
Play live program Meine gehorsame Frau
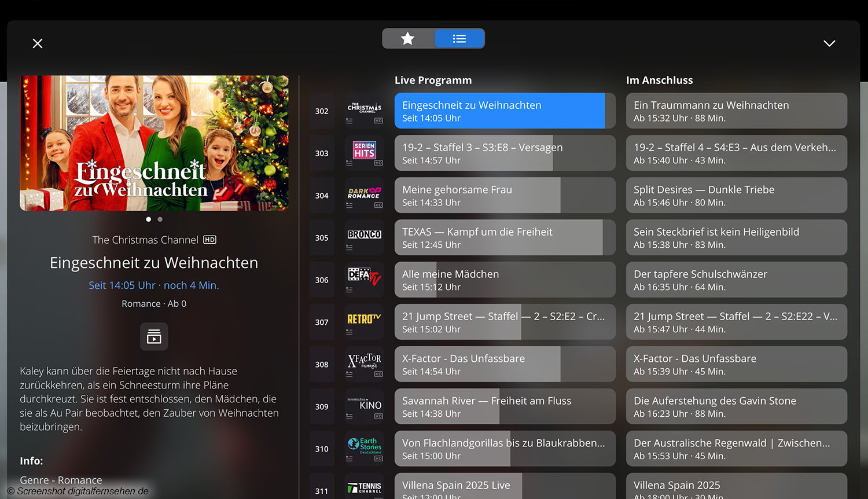[505, 196]
